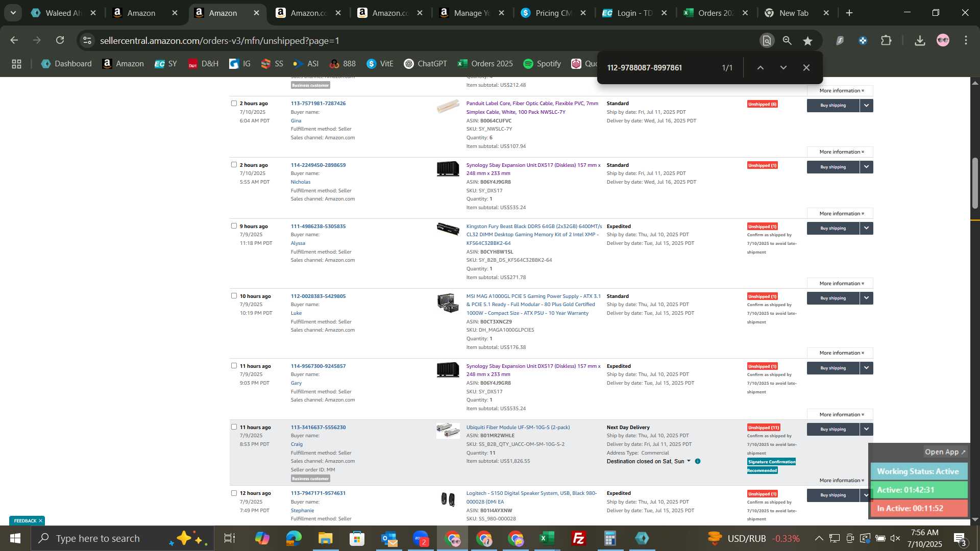
Task: Click the browser address bar URL
Action: (219, 40)
